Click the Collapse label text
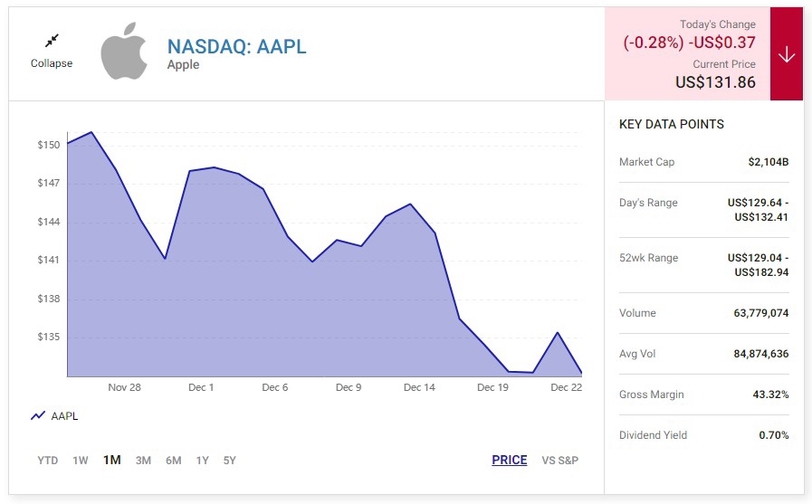812x504 pixels. coord(52,63)
